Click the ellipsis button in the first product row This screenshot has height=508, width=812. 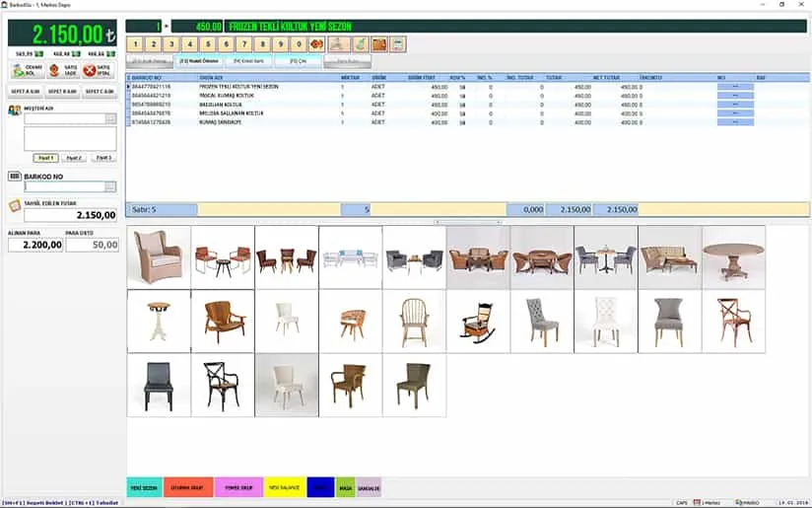pyautogui.click(x=735, y=87)
